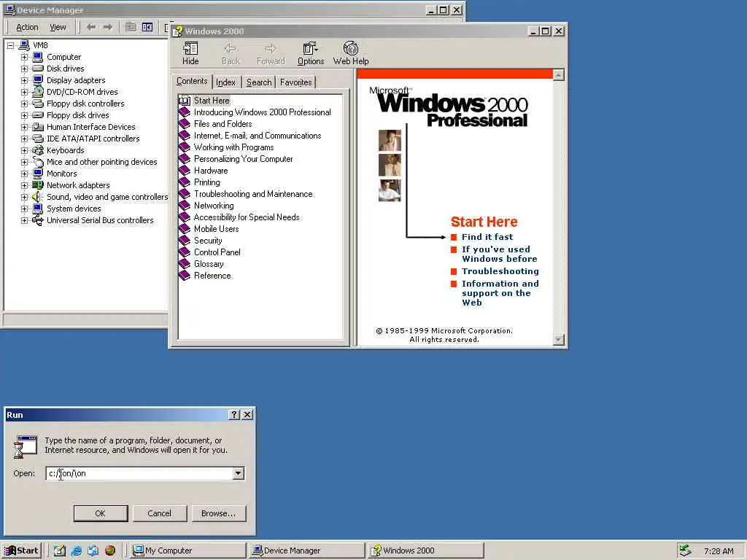Screen dimensions: 747x560
Task: Click the Mice and other pointing devices icon
Action: 38,162
